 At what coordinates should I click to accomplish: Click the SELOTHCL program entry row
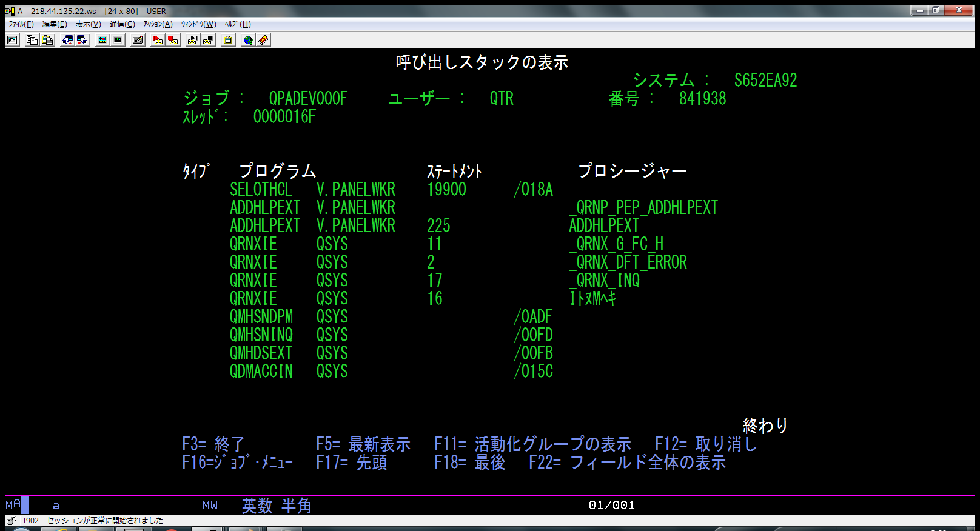261,190
